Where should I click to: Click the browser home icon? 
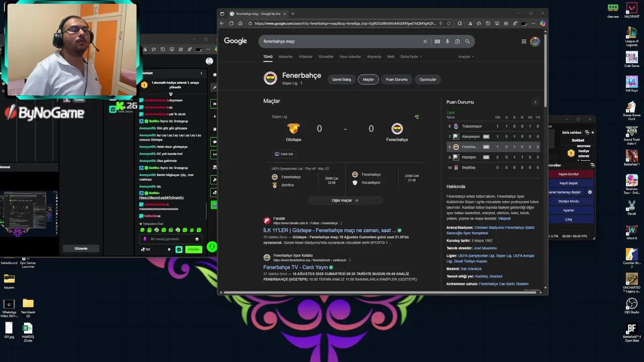[240, 23]
